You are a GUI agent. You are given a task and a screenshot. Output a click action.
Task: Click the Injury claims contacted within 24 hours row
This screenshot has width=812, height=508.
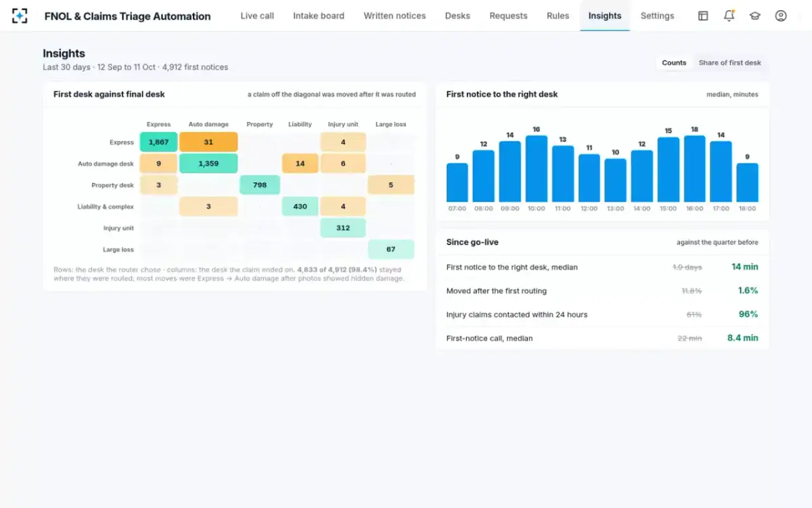(602, 314)
